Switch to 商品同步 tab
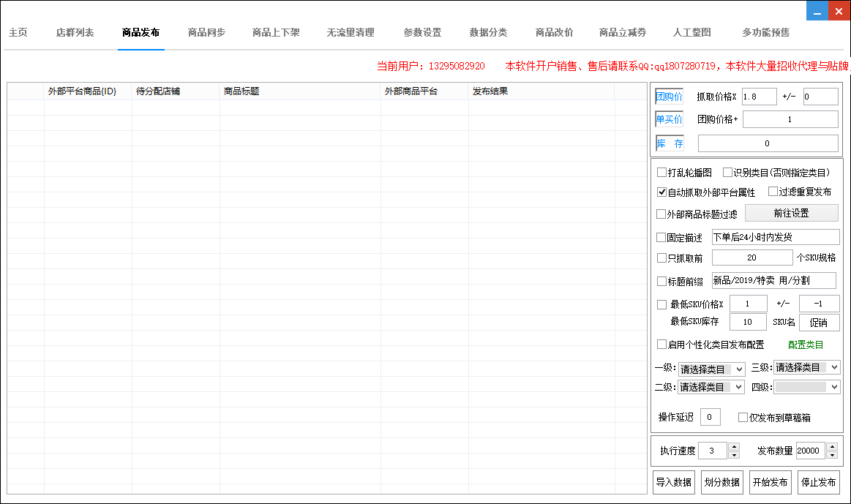851x504 pixels. point(206,33)
